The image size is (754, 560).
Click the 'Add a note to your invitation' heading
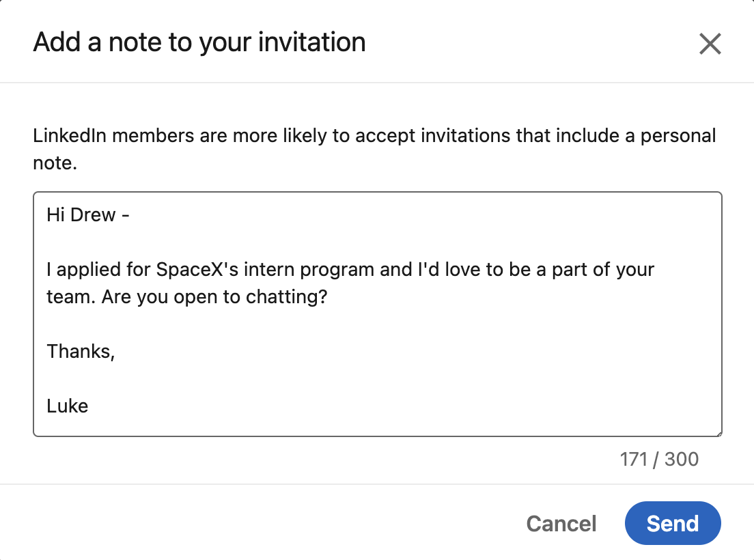pos(199,42)
